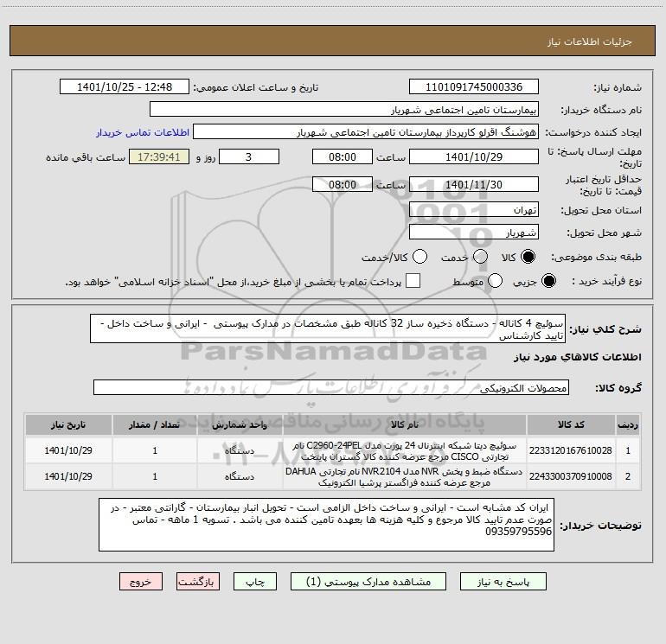
Task: Click the delivery city field شهریار
Action: (474, 233)
